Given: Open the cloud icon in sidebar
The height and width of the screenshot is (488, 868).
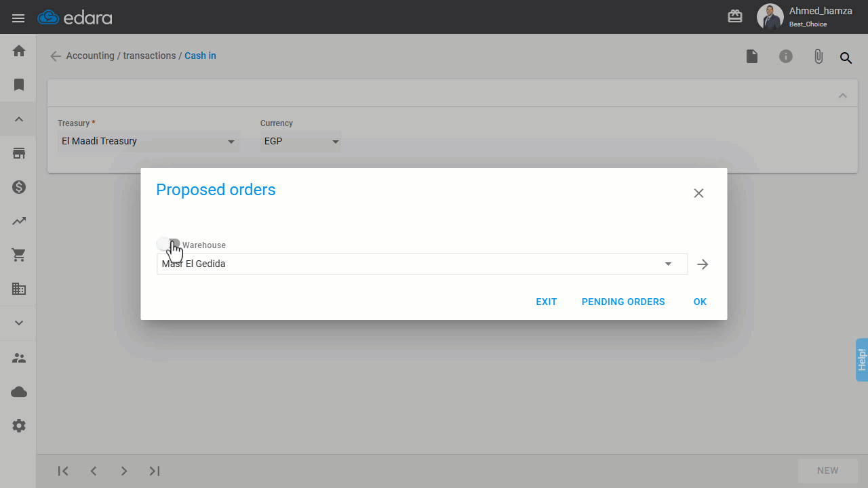Looking at the screenshot, I should pos(19,392).
